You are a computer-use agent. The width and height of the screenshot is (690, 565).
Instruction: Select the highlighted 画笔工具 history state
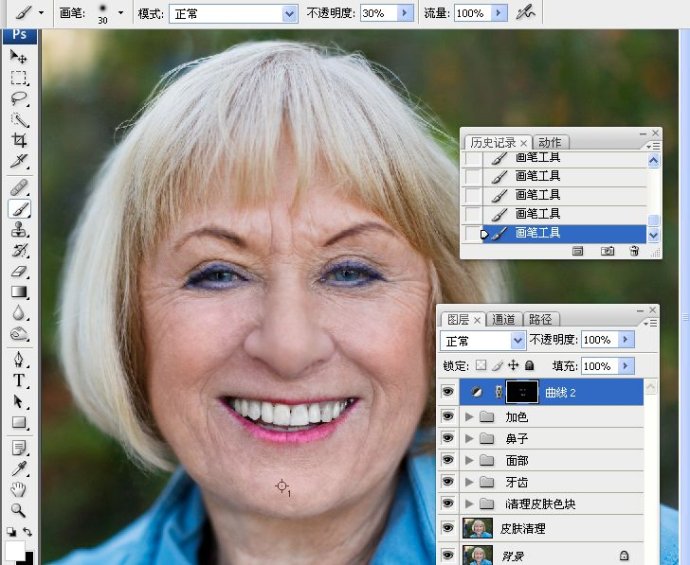(x=564, y=233)
